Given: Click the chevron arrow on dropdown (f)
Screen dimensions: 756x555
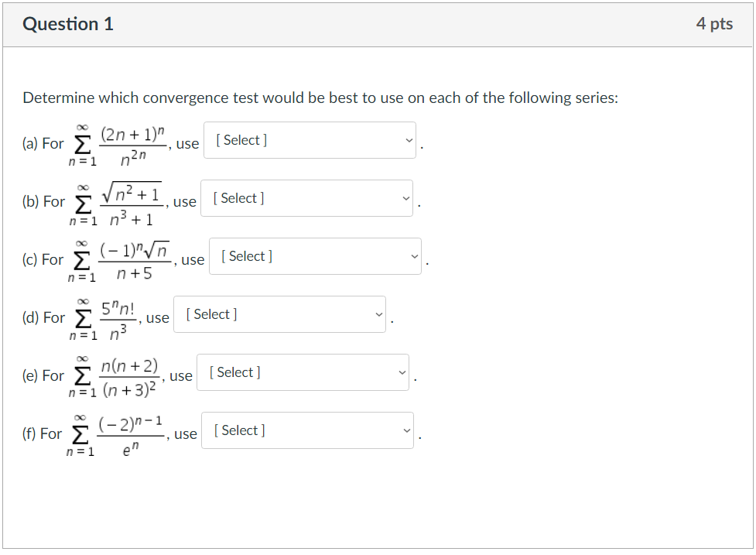Looking at the screenshot, I should pos(406,430).
